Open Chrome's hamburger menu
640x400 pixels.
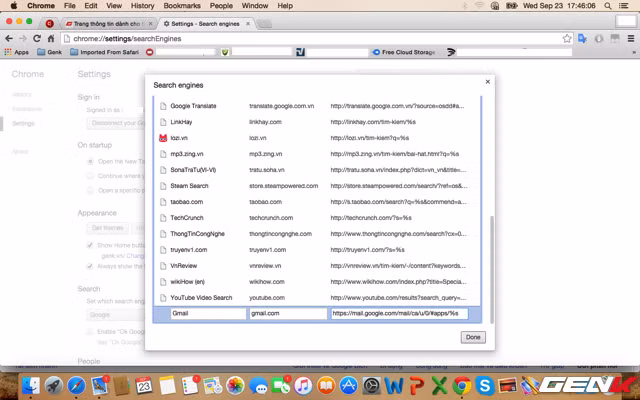(x=630, y=38)
